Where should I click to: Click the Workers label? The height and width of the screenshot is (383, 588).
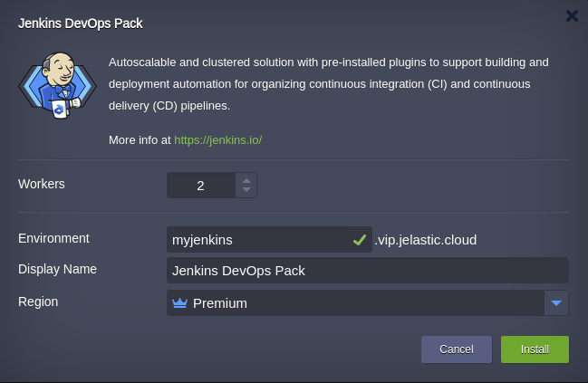[x=42, y=184]
